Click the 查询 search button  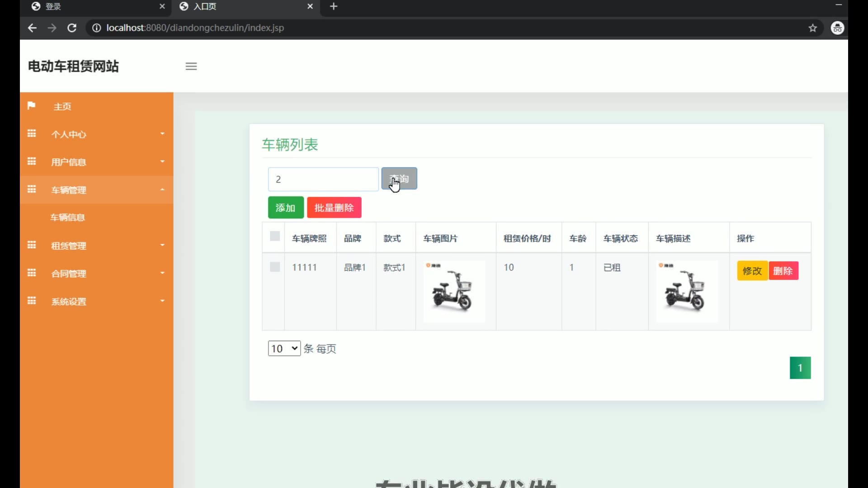coord(399,178)
